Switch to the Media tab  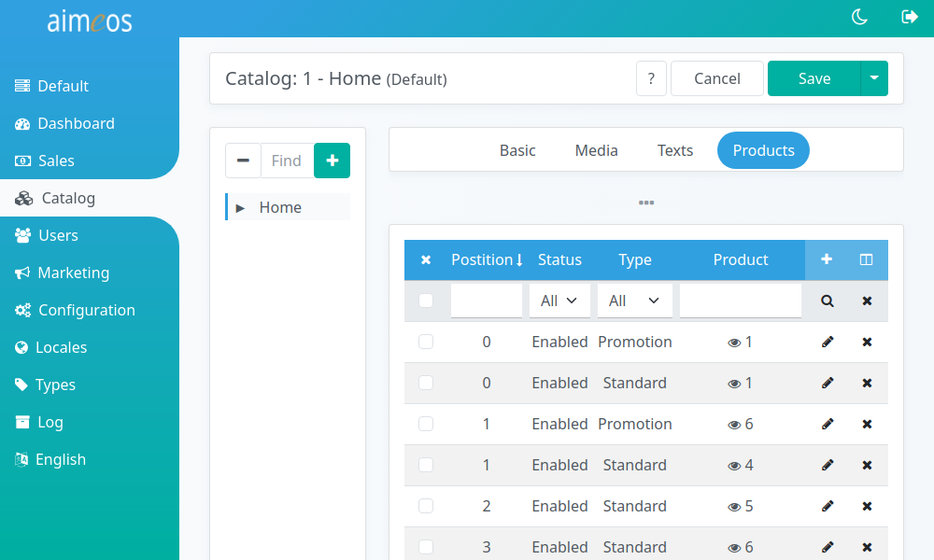click(x=596, y=150)
